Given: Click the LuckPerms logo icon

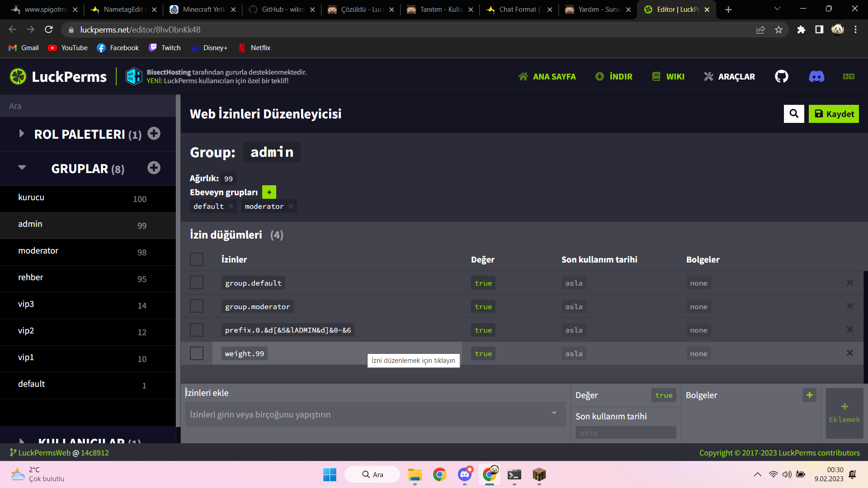Looking at the screenshot, I should coord(18,76).
